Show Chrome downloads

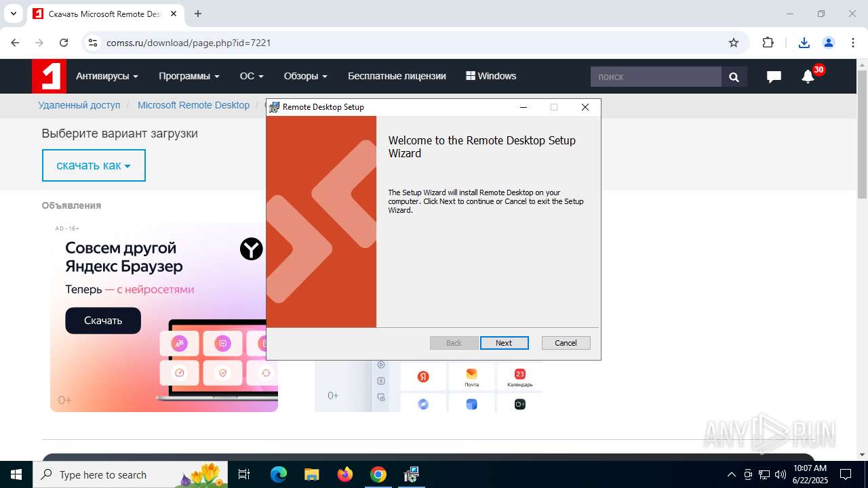click(804, 43)
